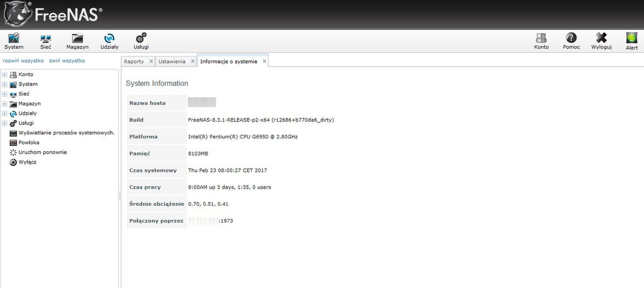
Task: Open the Pomoc help icon
Action: pos(571,38)
